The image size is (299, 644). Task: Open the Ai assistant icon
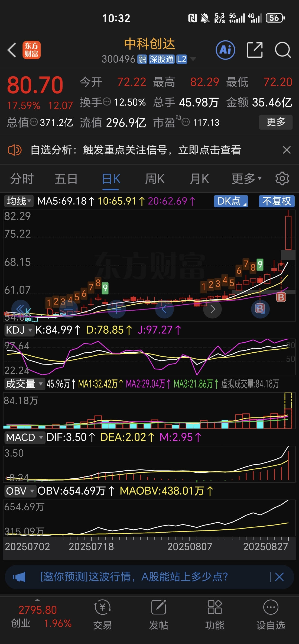click(x=225, y=50)
